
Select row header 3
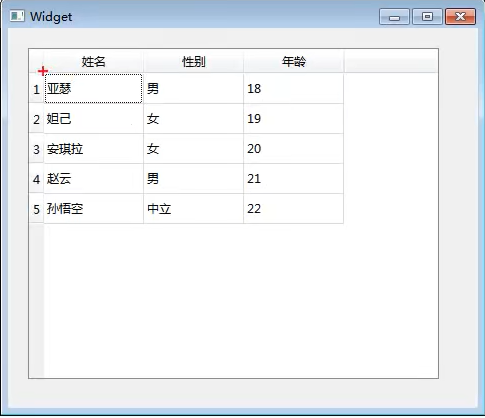pyautogui.click(x=36, y=149)
